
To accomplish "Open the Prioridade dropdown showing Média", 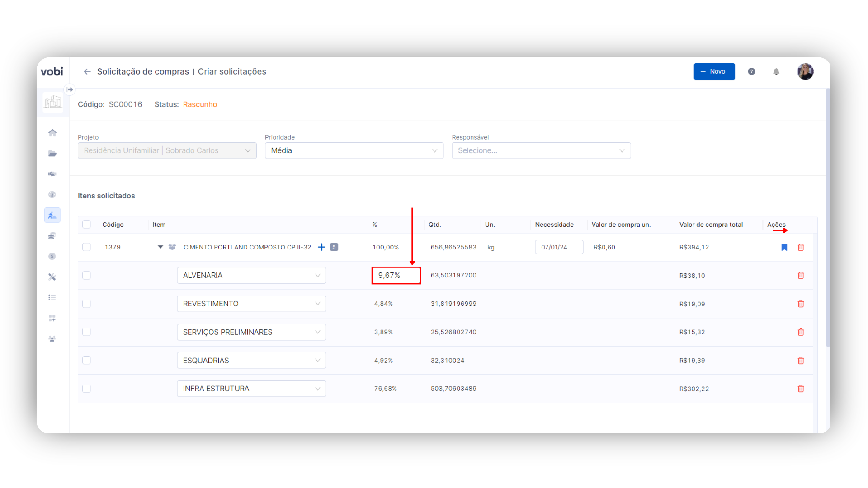I will 354,150.
